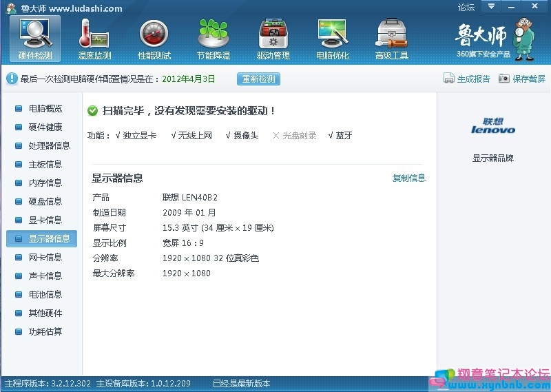Open the 温度监测 temperature monitor

(94, 39)
